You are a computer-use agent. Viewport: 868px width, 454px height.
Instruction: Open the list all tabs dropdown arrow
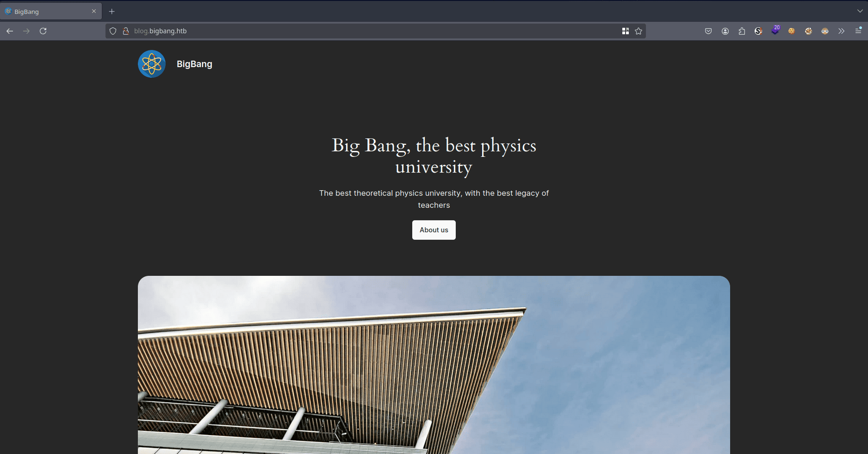coord(860,11)
